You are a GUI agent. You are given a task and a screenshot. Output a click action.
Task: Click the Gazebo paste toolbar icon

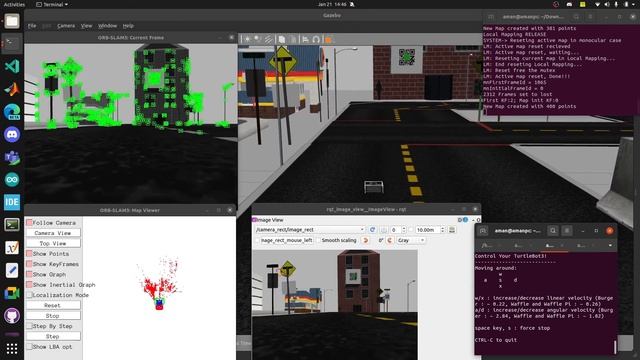pos(293,39)
